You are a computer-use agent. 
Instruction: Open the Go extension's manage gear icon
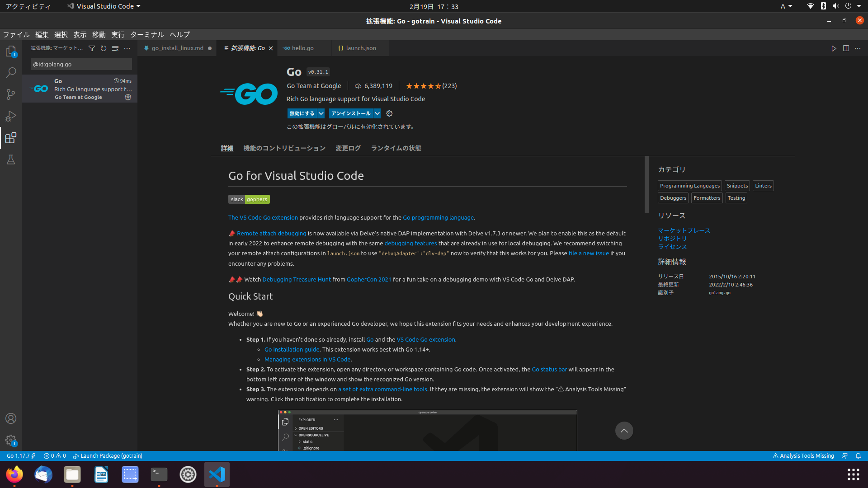click(389, 113)
